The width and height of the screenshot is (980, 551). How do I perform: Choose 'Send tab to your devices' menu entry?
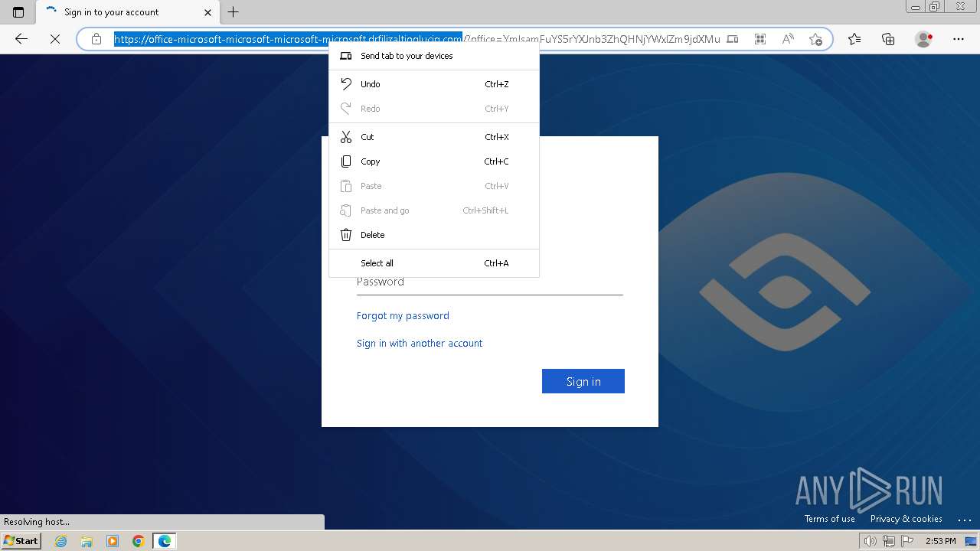(434, 56)
